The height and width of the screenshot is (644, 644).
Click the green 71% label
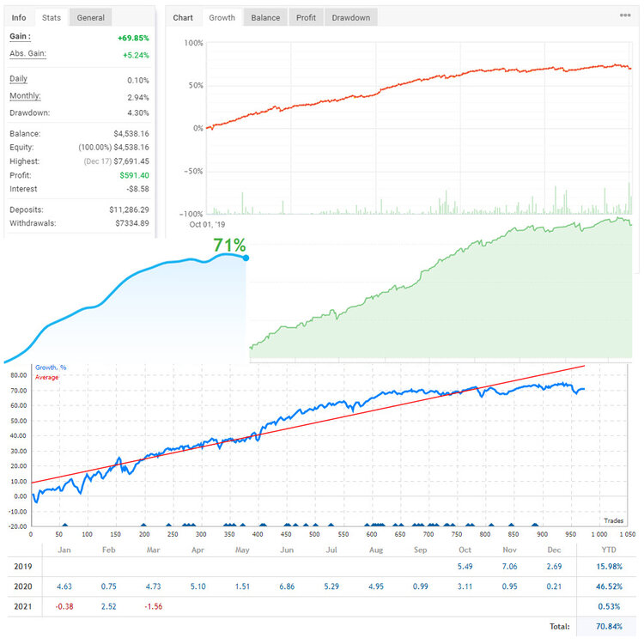[229, 246]
